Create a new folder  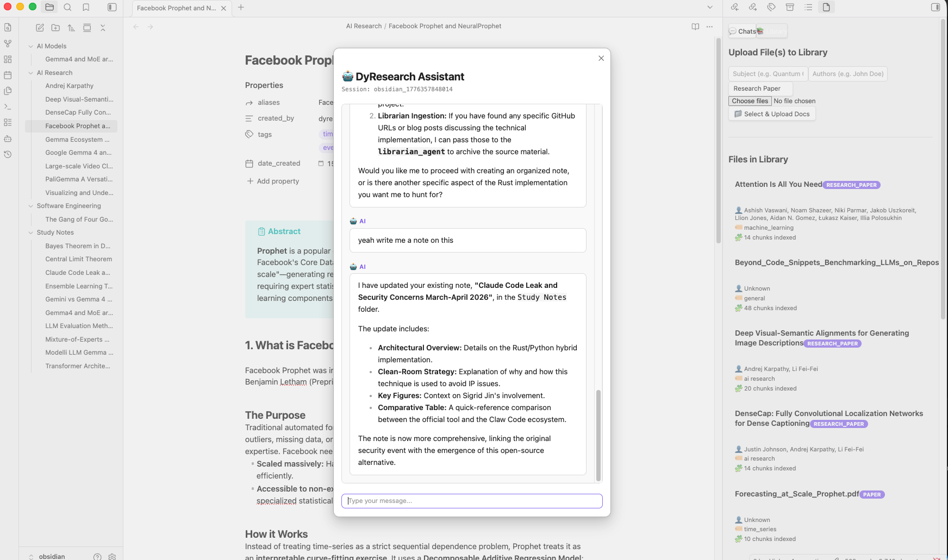55,28
